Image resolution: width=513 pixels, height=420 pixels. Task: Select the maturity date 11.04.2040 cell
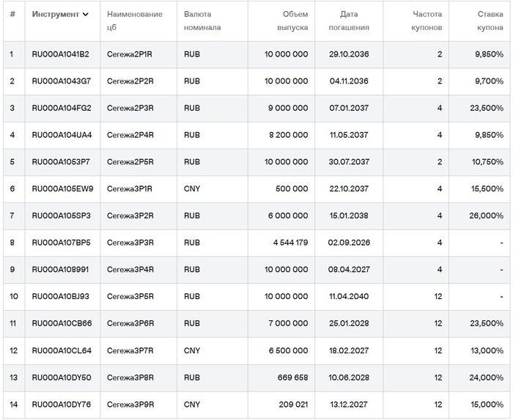[350, 296]
